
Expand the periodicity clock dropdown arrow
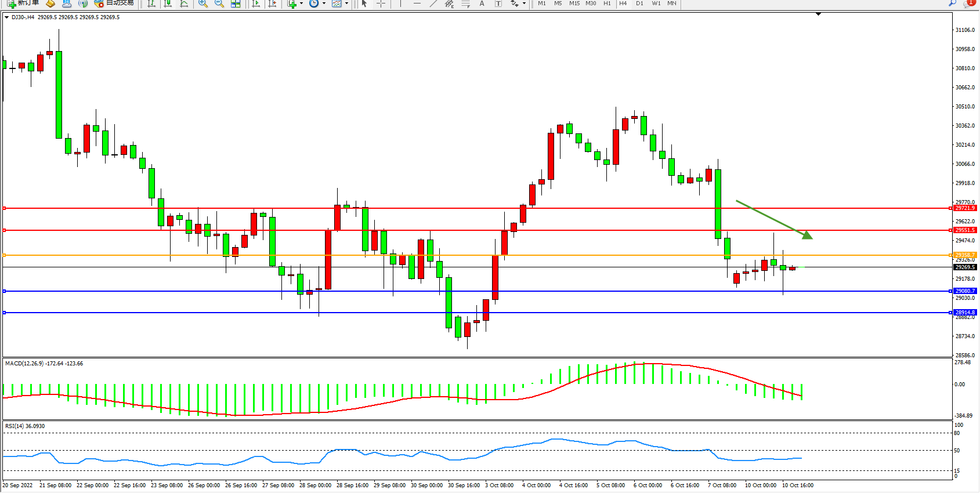324,3
